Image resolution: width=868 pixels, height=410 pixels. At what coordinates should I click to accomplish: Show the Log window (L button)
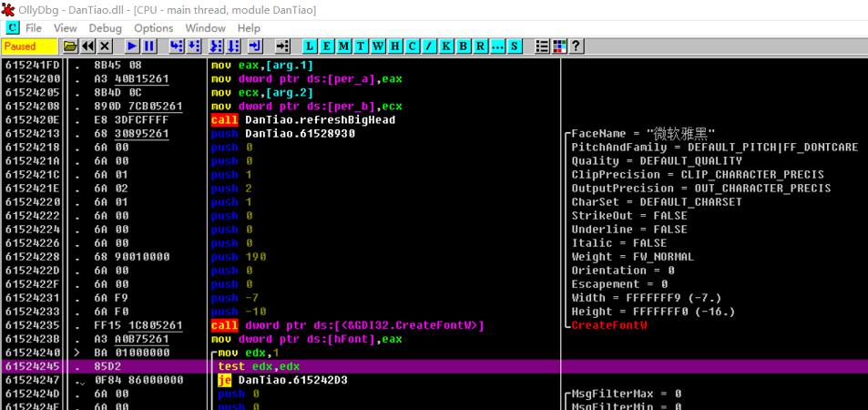point(310,46)
